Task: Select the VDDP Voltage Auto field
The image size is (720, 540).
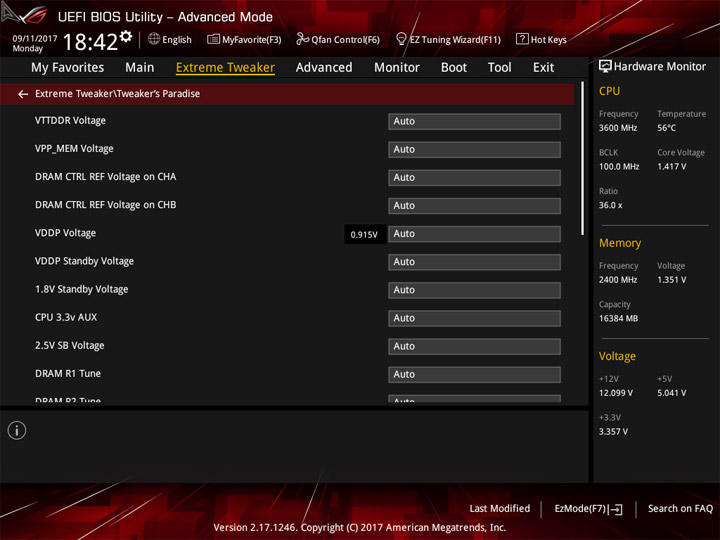Action: pyautogui.click(x=474, y=234)
